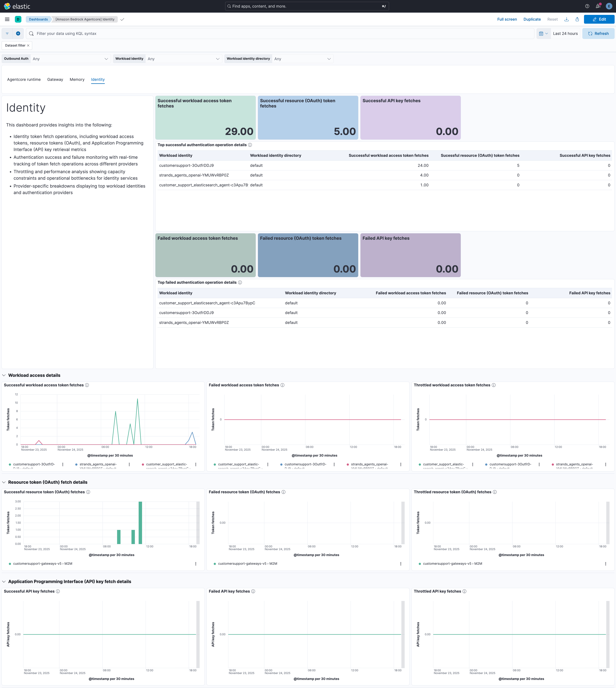
Task: Open the newsfeed notifications icon
Action: [598, 6]
